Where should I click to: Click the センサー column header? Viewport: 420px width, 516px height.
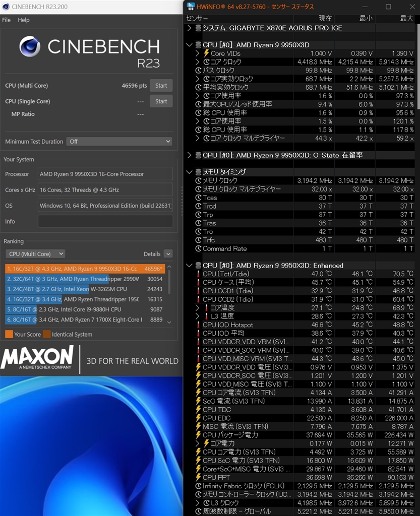tap(197, 19)
